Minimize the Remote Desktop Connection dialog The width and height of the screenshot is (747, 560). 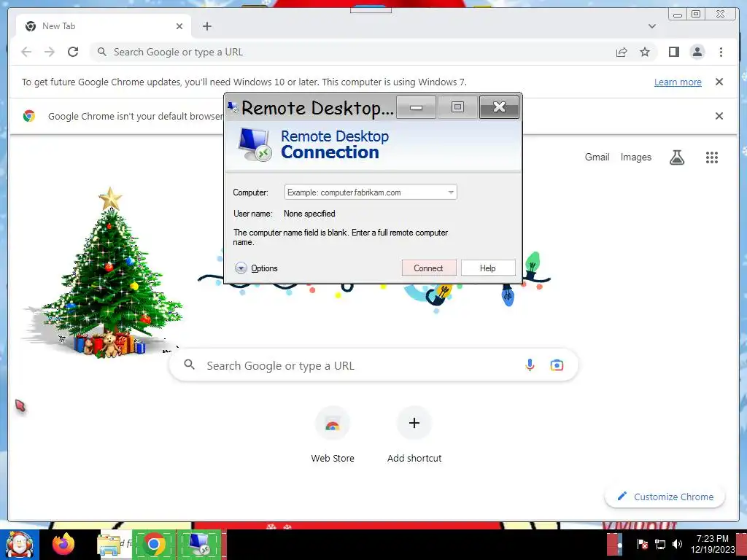416,107
